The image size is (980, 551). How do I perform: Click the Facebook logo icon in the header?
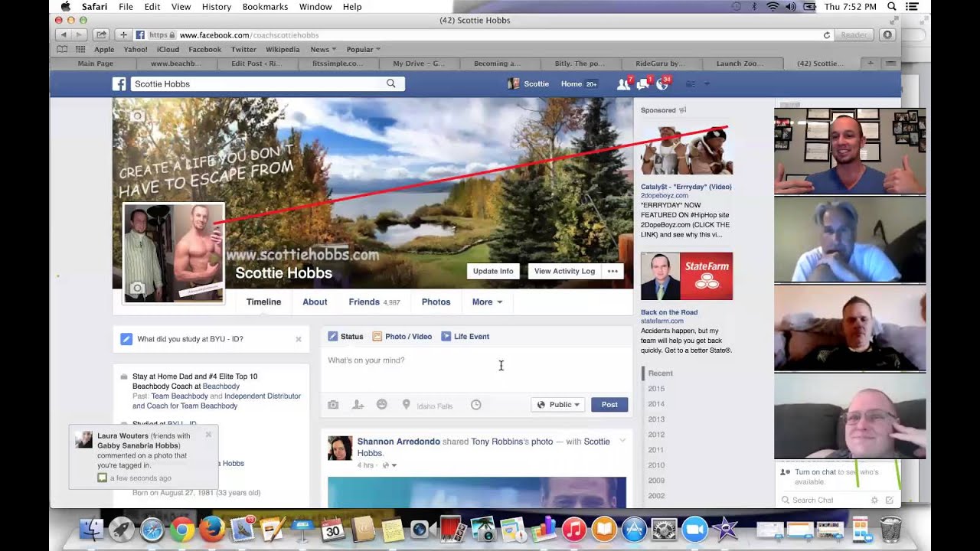(119, 84)
